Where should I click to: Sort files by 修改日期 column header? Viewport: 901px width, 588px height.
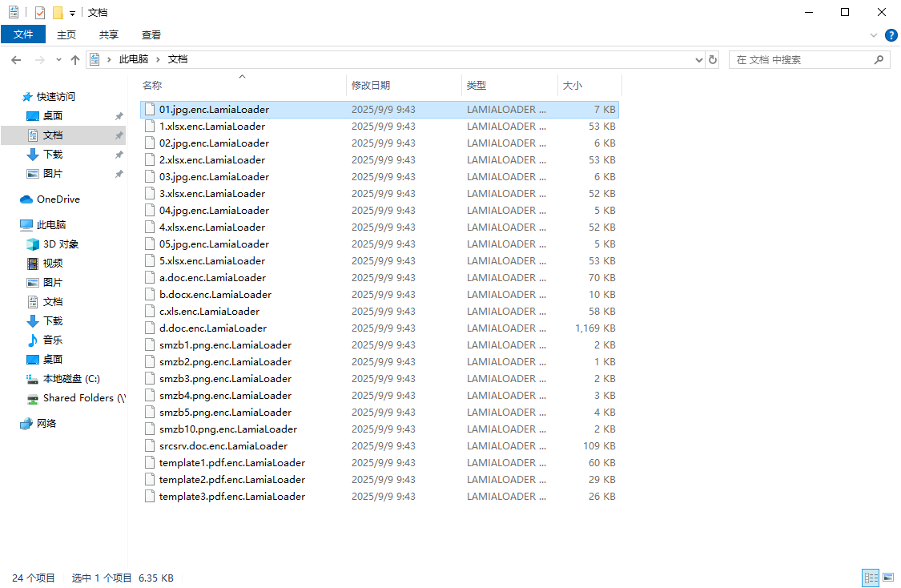371,86
